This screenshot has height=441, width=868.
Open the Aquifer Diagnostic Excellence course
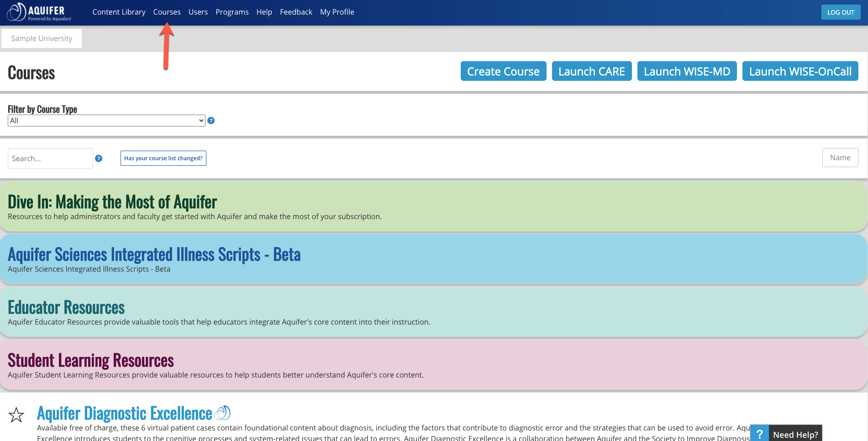click(x=125, y=413)
